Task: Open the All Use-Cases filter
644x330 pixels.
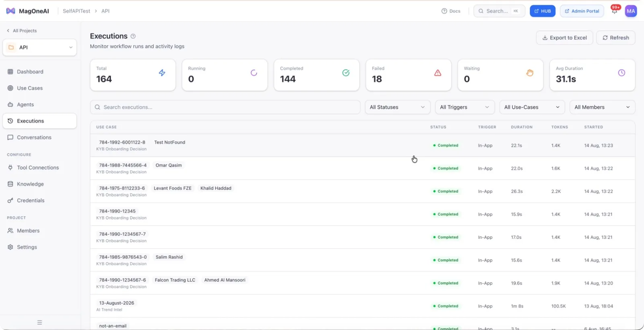Action: coord(532,107)
